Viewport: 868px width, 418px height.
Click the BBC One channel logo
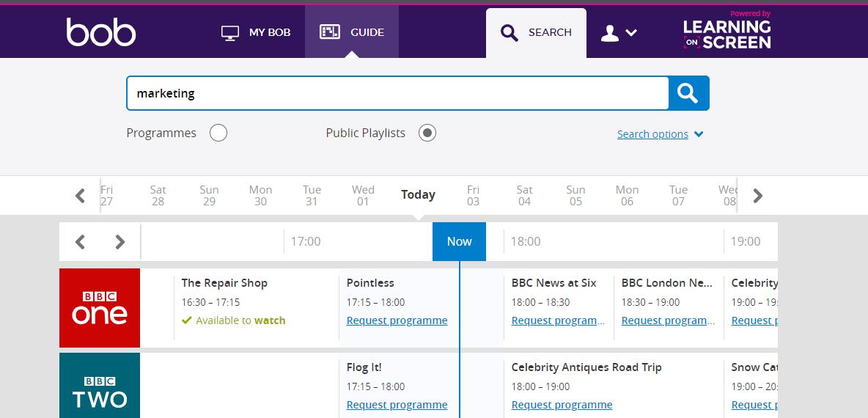point(100,308)
